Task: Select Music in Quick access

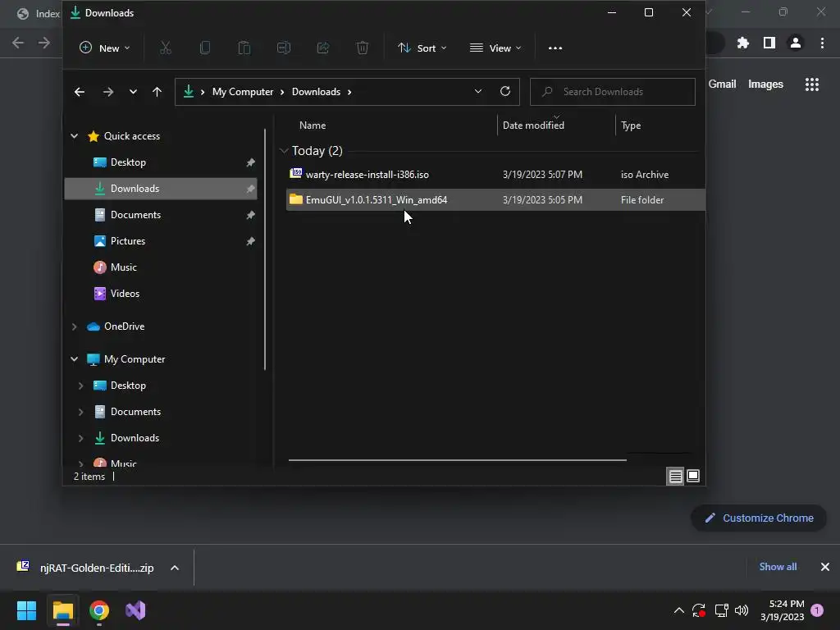Action: coord(161,267)
